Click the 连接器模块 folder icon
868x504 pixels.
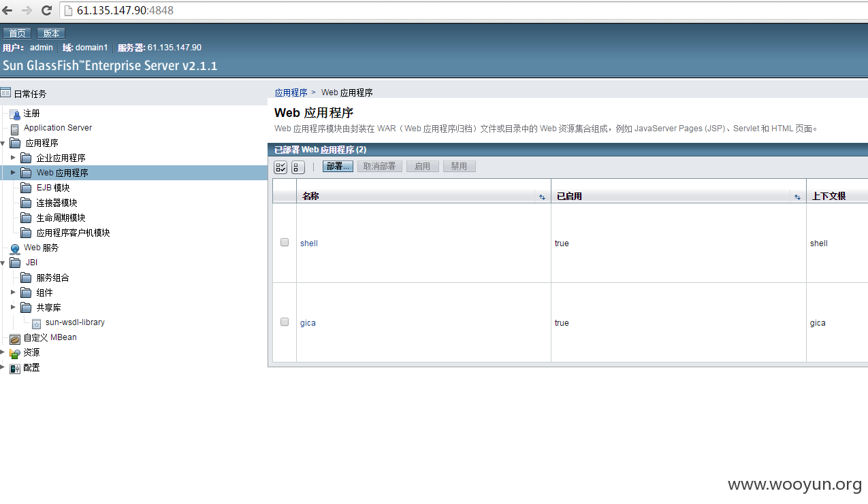[26, 203]
